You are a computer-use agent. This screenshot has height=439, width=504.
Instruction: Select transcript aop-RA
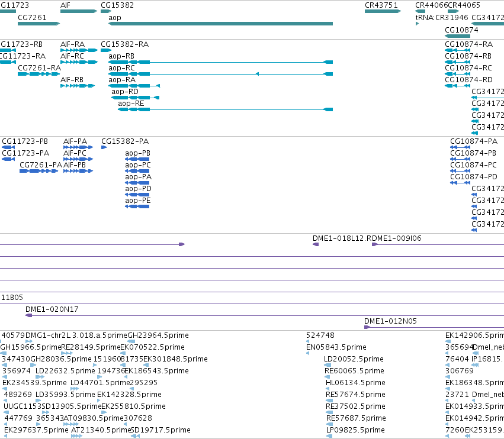click(134, 86)
